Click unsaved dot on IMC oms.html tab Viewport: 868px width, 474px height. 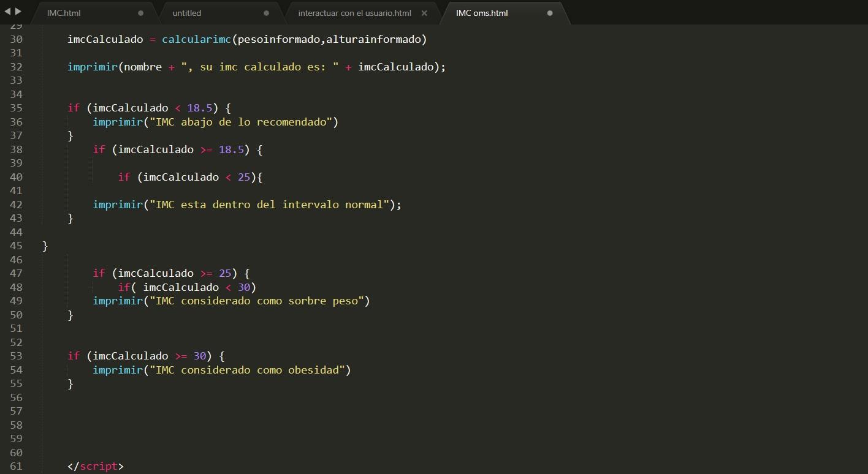[x=550, y=13]
